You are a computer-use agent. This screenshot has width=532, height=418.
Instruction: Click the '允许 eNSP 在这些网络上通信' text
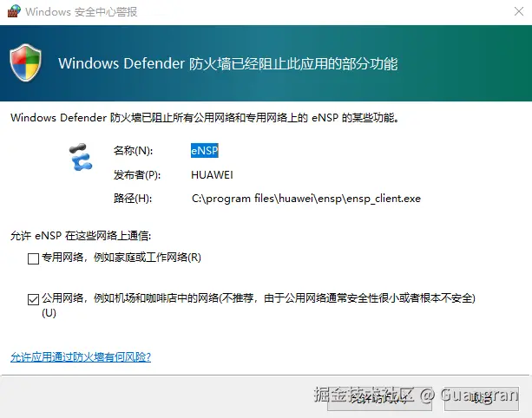tap(81, 236)
